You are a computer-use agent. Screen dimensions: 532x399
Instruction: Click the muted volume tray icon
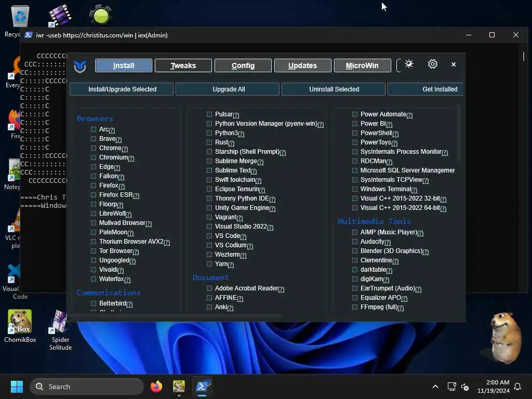(465, 387)
